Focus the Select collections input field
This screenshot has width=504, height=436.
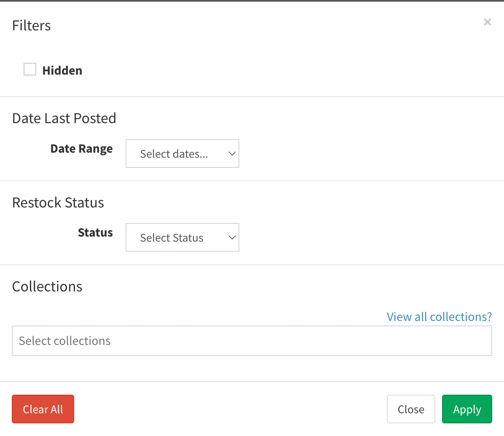pos(252,341)
